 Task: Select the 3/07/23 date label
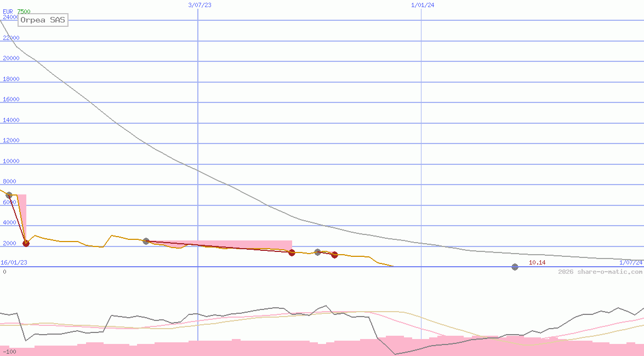tap(200, 5)
